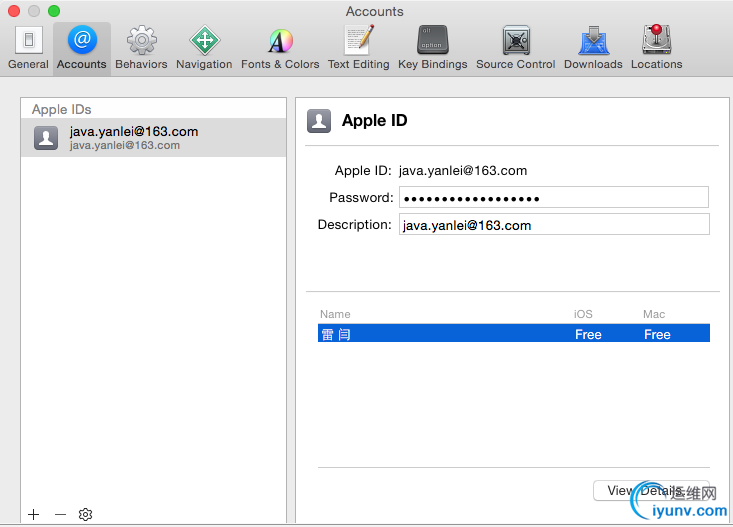Open Source Control preferences

(516, 48)
